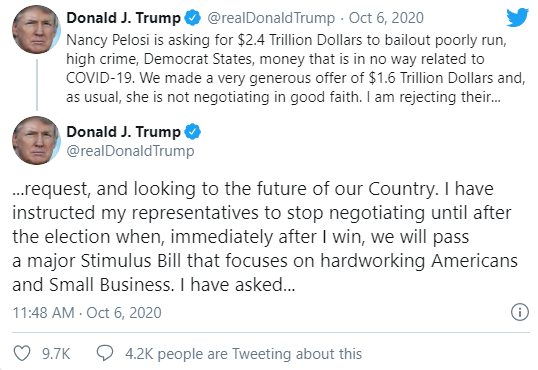Open the parent tweet text about Nancy Pelosi

(x=295, y=69)
